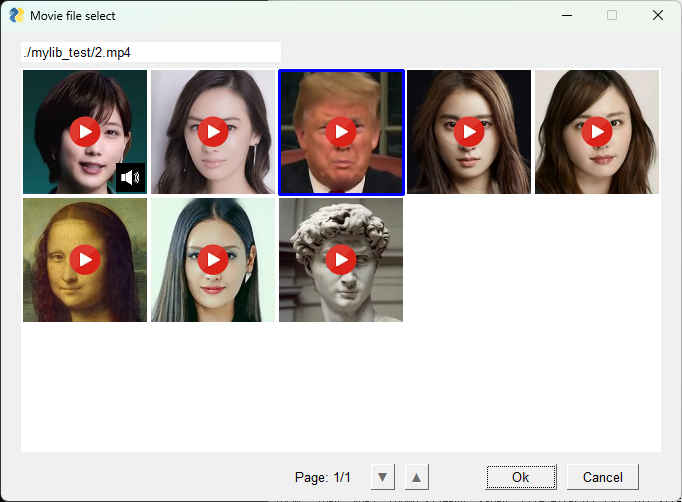Image resolution: width=682 pixels, height=502 pixels.
Task: Go to previous page with up arrow
Action: [417, 477]
